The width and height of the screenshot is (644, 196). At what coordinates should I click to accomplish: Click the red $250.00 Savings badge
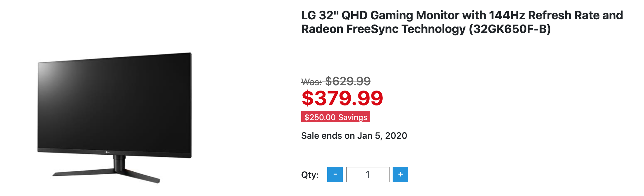[335, 117]
